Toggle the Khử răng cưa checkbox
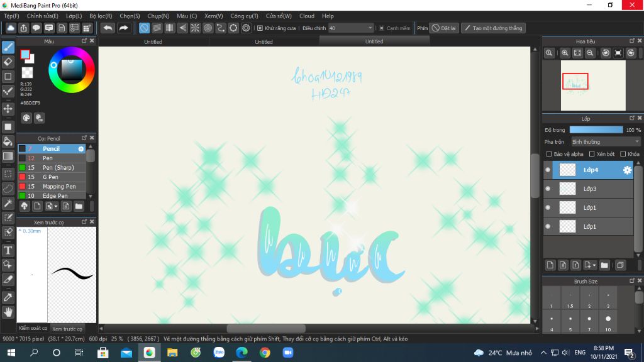The height and width of the screenshot is (362, 644). (x=260, y=28)
